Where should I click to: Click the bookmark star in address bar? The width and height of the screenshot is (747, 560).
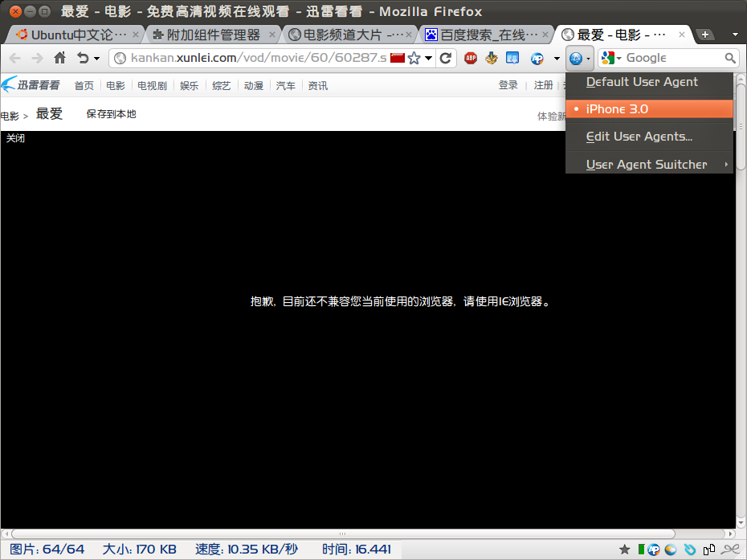click(x=414, y=58)
